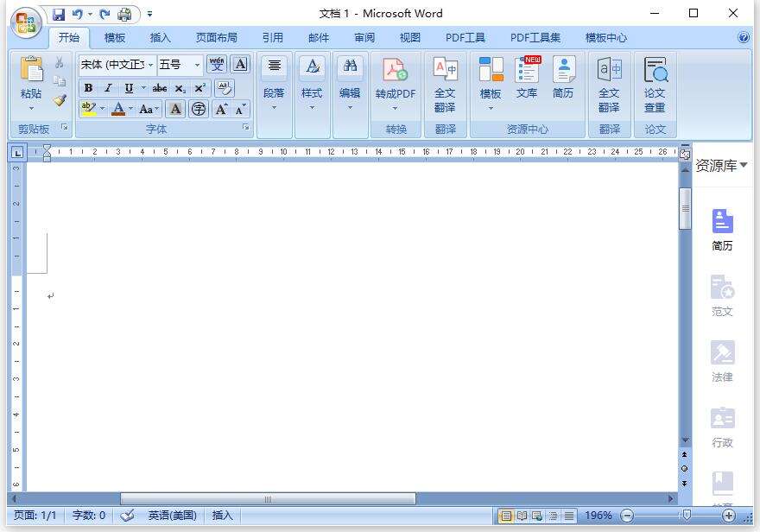The image size is (760, 532).
Task: Open the 字体 dialog launcher
Action: (x=246, y=127)
